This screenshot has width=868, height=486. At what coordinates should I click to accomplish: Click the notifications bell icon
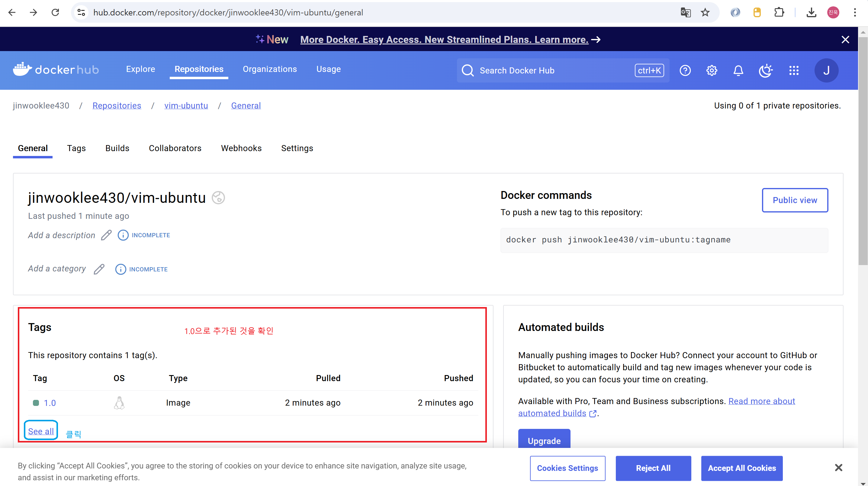[738, 70]
